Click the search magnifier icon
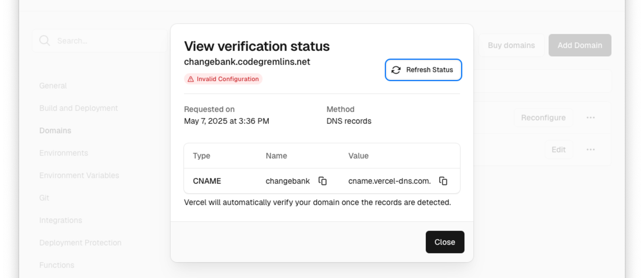 (x=45, y=41)
